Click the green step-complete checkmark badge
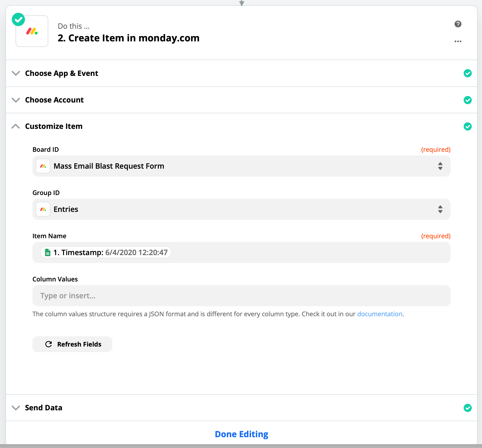Image resolution: width=482 pixels, height=448 pixels. point(18,20)
